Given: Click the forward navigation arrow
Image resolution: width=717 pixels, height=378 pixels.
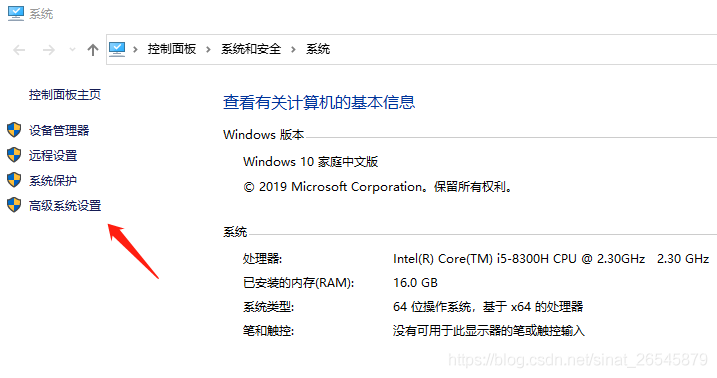Looking at the screenshot, I should tap(48, 49).
